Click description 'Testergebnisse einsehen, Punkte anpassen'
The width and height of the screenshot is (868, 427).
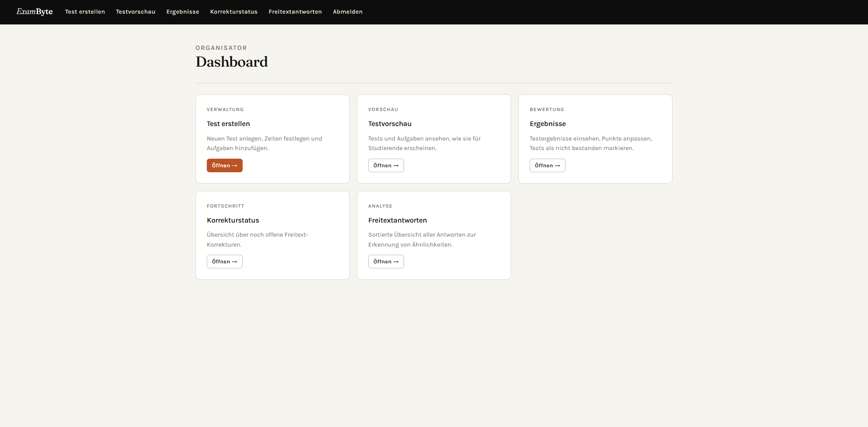(591, 143)
